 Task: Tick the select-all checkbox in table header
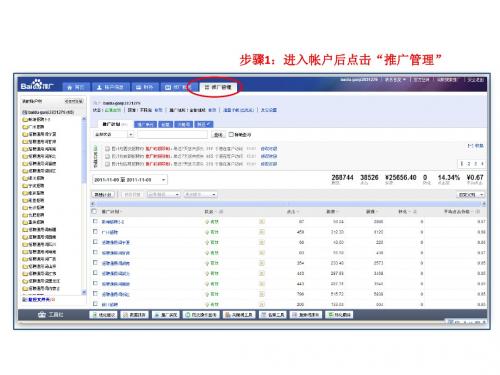tap(94, 211)
